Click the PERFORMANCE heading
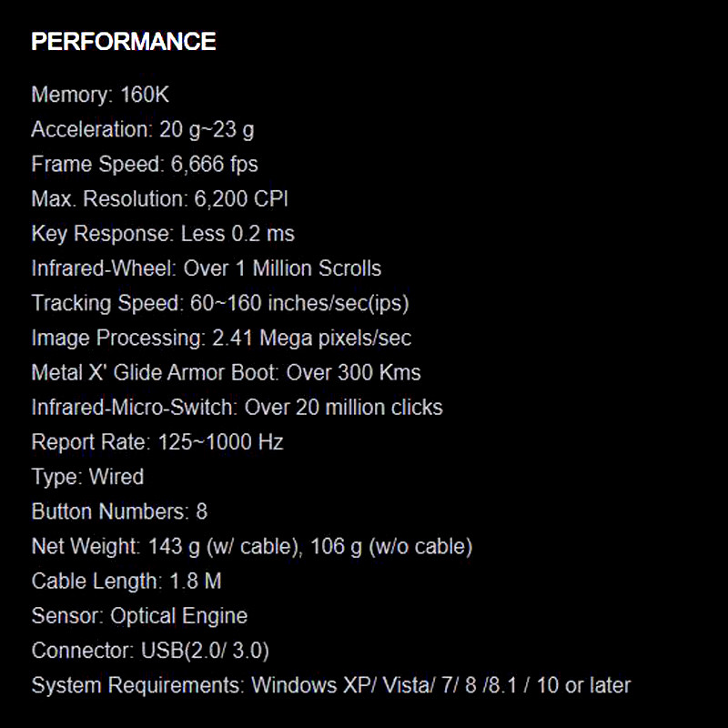The width and height of the screenshot is (728, 728). [124, 42]
